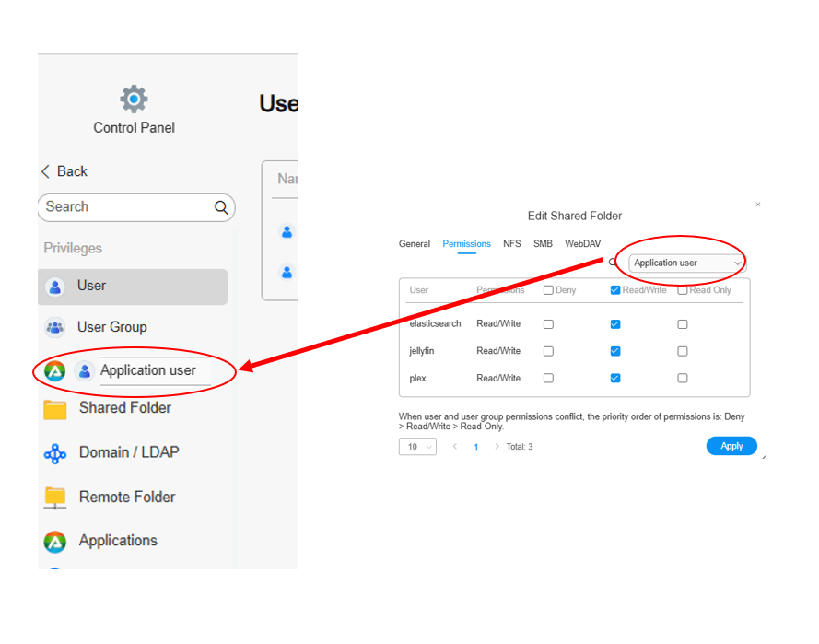Screen dimensions: 819x644
Task: Select page 1 in pagination
Action: [x=476, y=447]
